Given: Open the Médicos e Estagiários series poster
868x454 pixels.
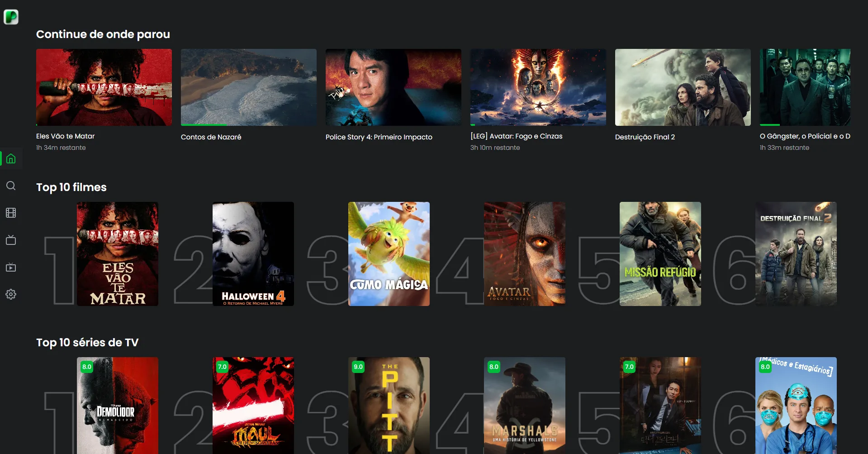Looking at the screenshot, I should (x=796, y=406).
